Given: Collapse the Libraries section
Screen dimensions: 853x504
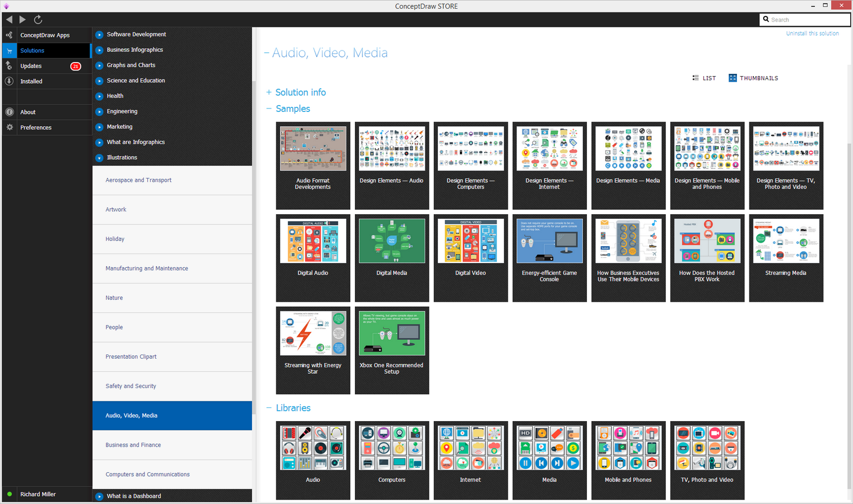Looking at the screenshot, I should tap(269, 408).
